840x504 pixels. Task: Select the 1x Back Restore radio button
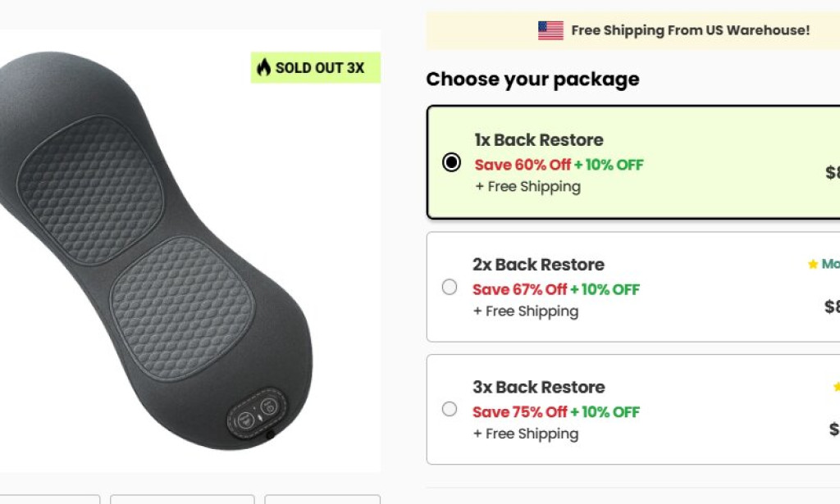tap(451, 162)
